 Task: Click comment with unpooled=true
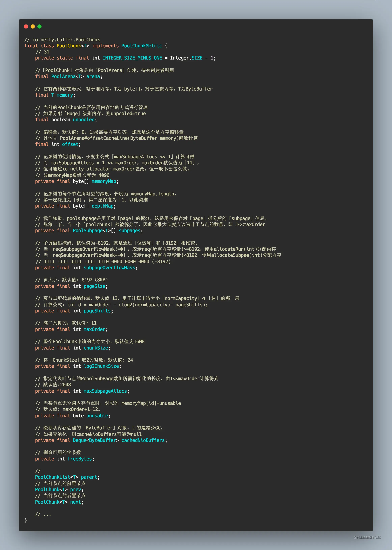[91, 114]
